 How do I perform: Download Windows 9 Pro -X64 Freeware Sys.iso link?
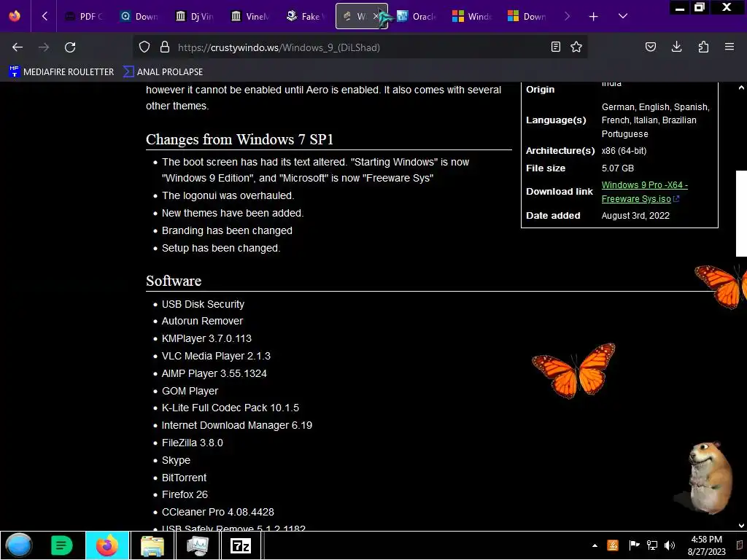coord(645,192)
